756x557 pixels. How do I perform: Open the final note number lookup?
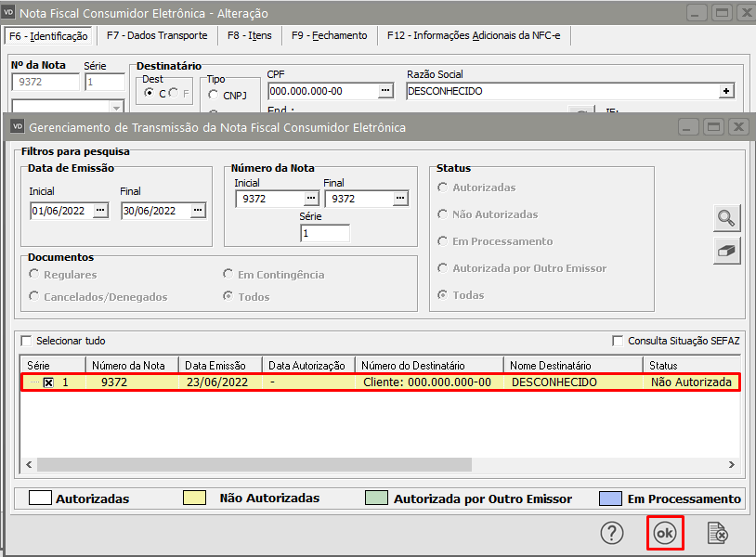pyautogui.click(x=399, y=199)
